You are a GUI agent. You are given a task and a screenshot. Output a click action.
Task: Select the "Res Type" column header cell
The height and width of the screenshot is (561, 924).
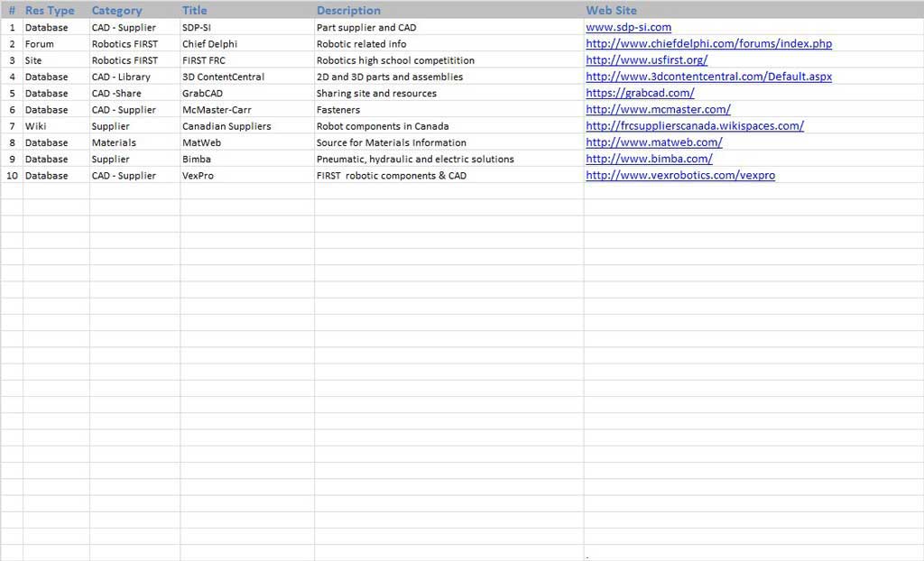[50, 10]
